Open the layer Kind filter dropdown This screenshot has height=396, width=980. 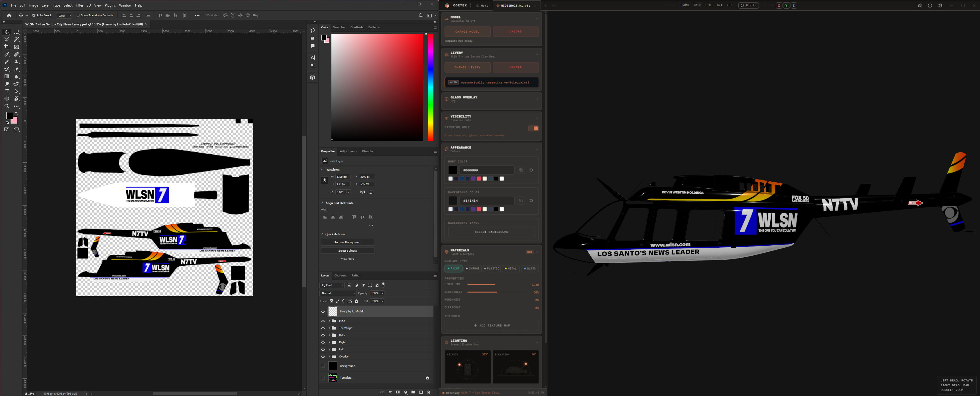pos(333,285)
